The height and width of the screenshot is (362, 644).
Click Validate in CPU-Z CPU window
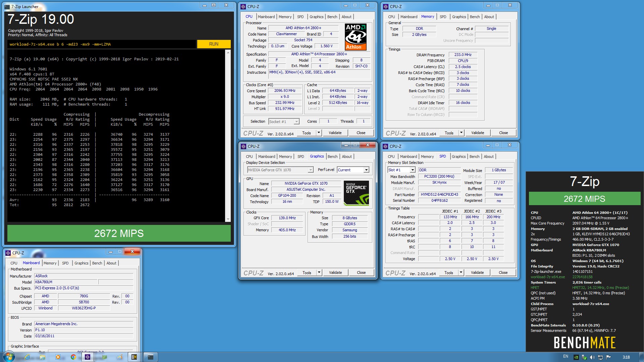[335, 133]
